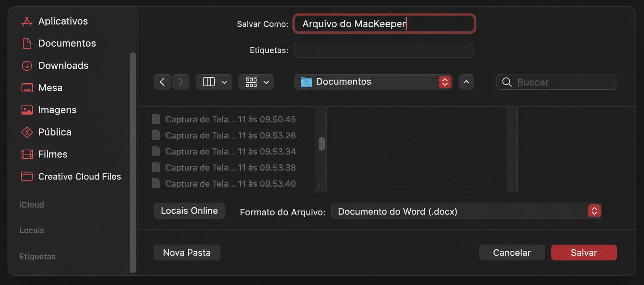
Task: Click the Salvar button
Action: point(584,253)
